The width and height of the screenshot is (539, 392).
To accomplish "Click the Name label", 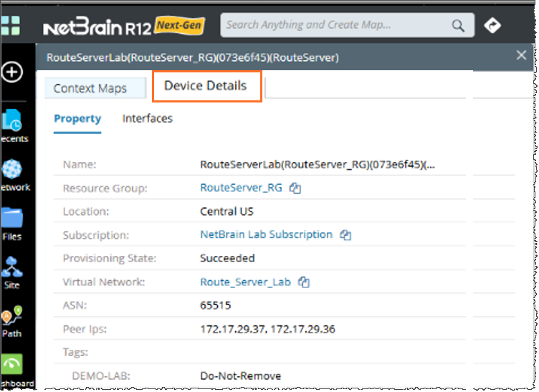I will pos(80,165).
